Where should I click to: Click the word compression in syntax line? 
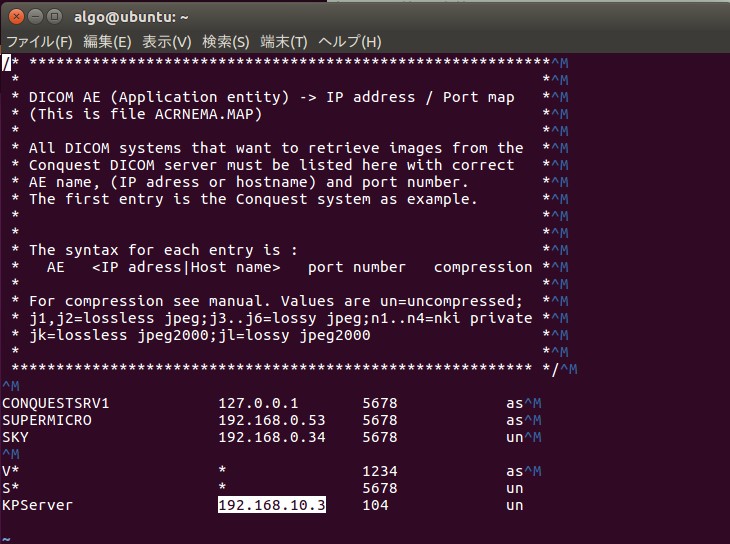[483, 267]
